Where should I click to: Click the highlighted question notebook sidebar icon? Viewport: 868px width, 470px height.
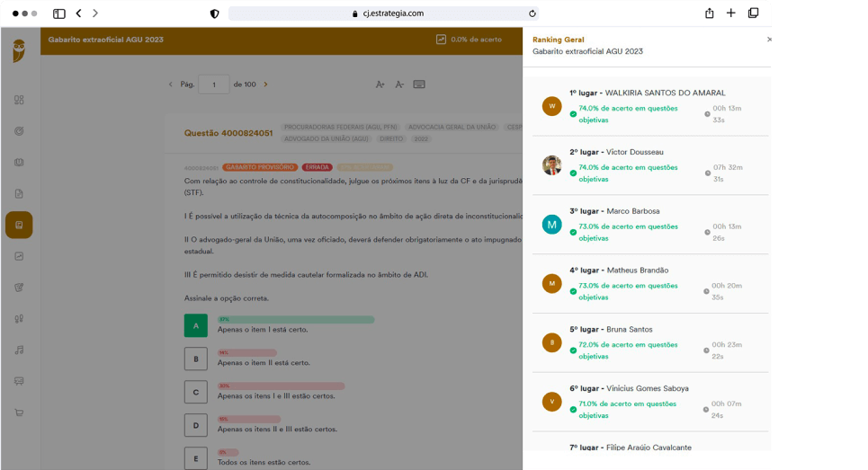[x=19, y=225]
